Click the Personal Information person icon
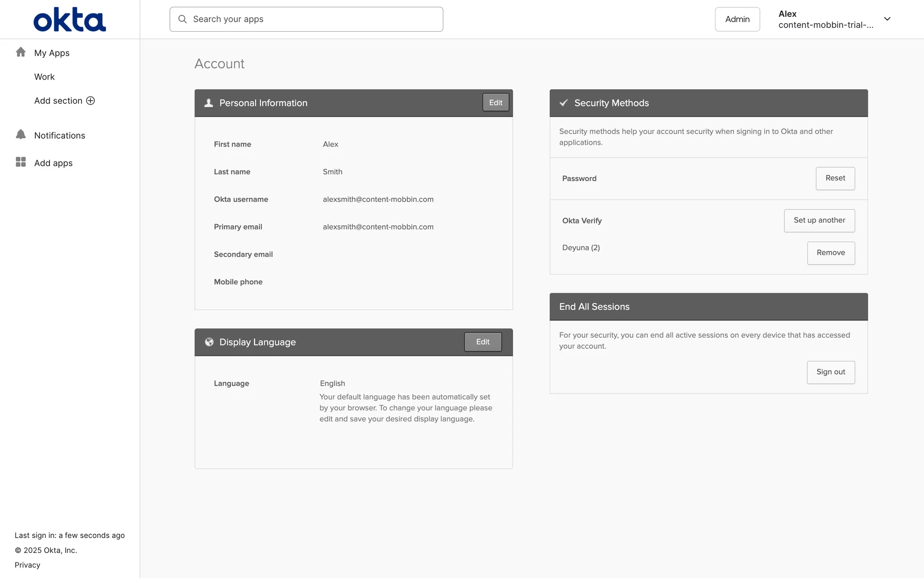Viewport: 924px width, 578px height. (x=208, y=103)
